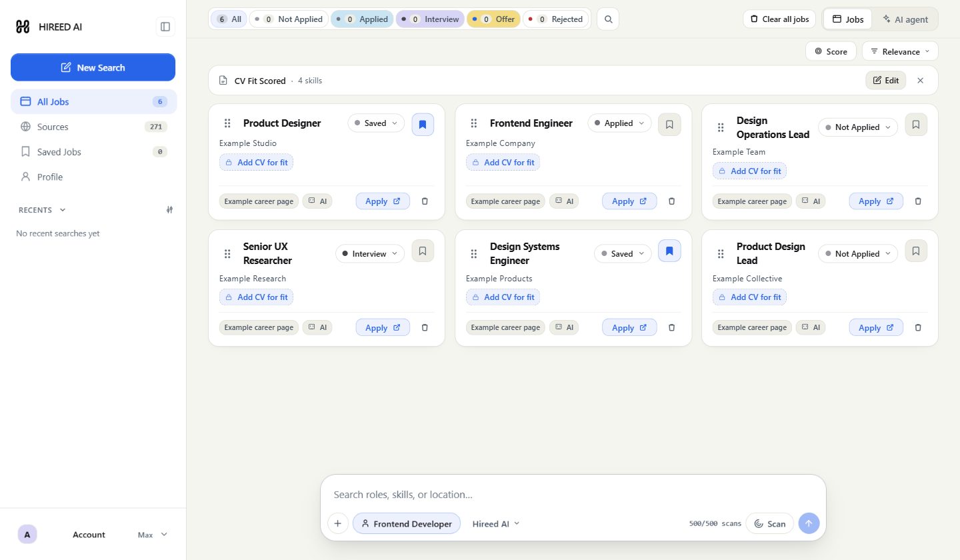Open Account menu chevron

pyautogui.click(x=164, y=535)
